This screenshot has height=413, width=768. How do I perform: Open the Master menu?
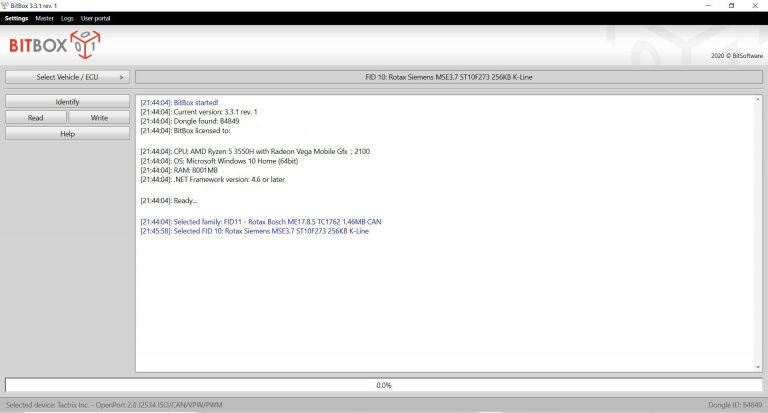pyautogui.click(x=44, y=18)
